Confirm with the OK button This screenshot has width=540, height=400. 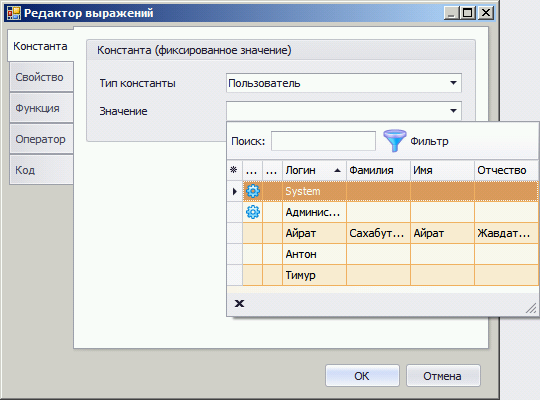362,376
